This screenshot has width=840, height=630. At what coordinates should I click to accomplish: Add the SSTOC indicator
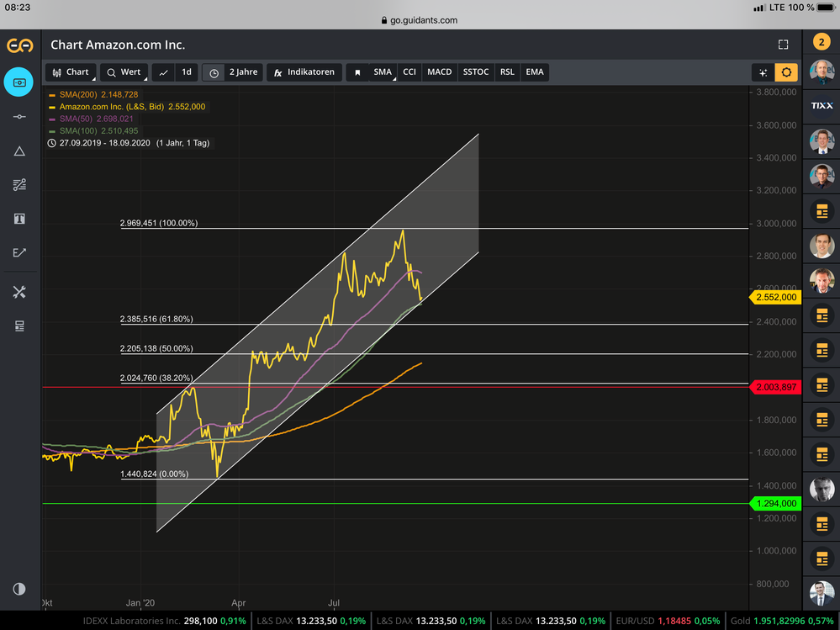475,72
